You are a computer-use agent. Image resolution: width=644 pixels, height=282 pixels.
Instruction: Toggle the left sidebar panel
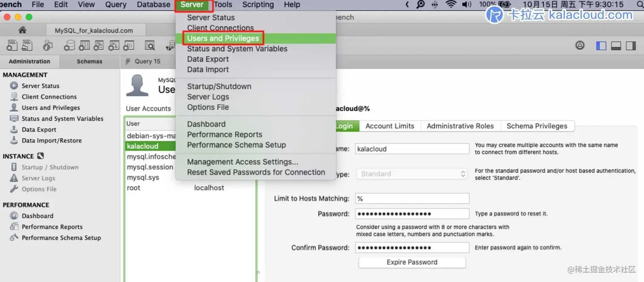601,46
